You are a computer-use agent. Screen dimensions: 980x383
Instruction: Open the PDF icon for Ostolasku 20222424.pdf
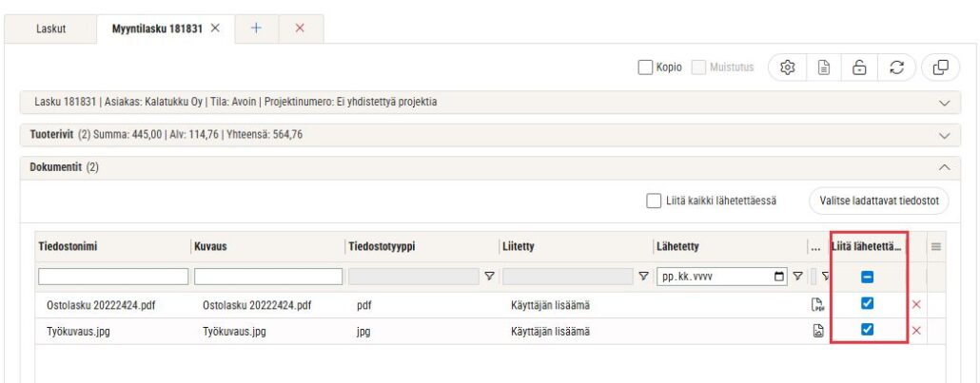(816, 305)
